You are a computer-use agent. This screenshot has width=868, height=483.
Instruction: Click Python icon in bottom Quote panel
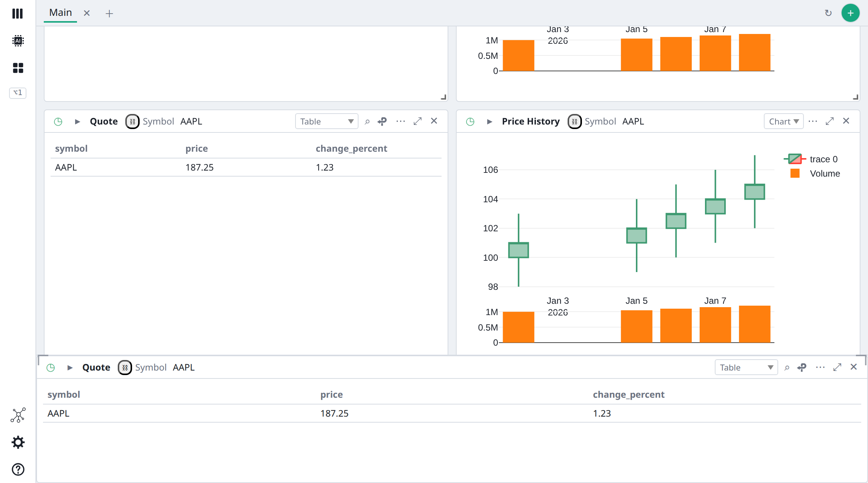802,368
